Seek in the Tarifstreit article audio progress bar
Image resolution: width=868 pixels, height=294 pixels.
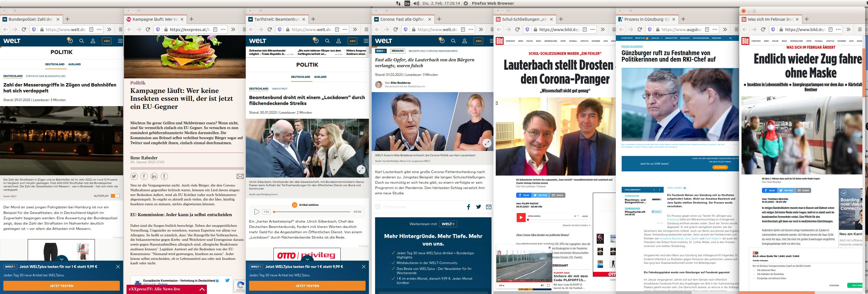[312, 212]
